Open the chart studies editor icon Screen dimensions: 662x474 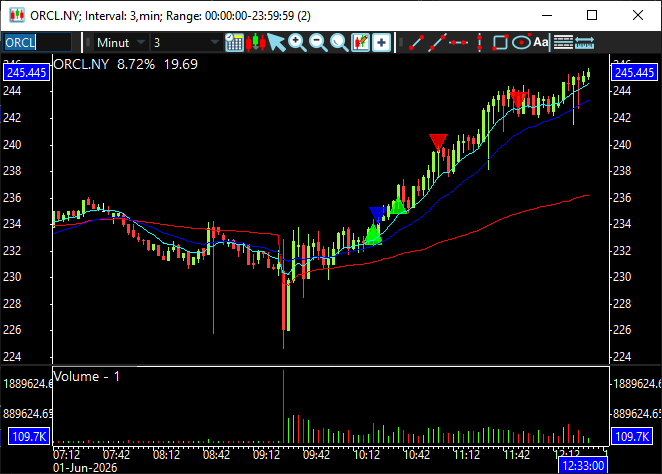tap(360, 43)
